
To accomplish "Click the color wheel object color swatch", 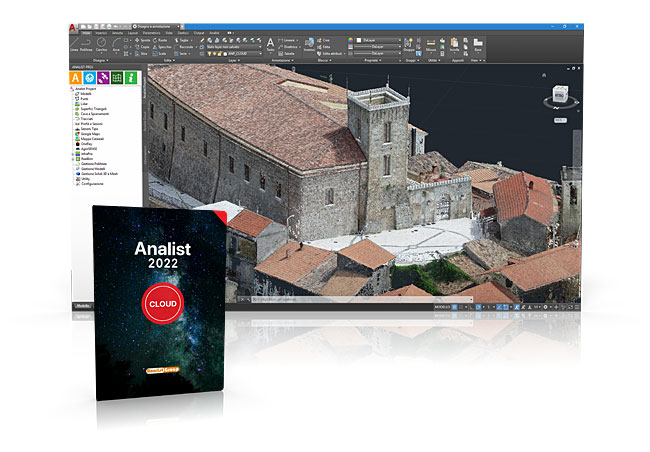I will coord(350,40).
